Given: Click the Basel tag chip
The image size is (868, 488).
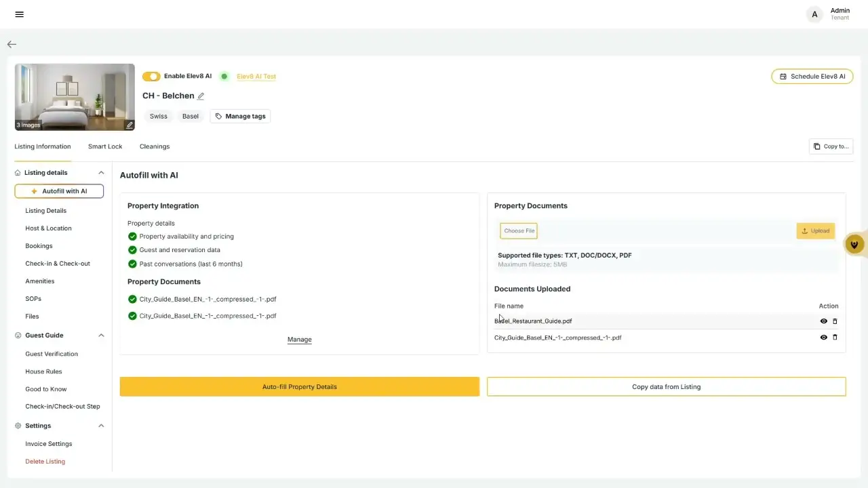Looking at the screenshot, I should click(191, 117).
